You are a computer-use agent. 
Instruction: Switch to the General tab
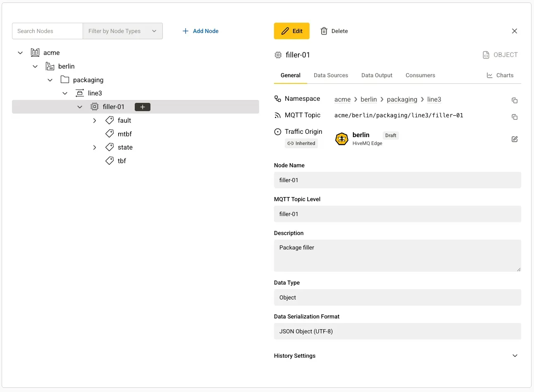tap(291, 75)
